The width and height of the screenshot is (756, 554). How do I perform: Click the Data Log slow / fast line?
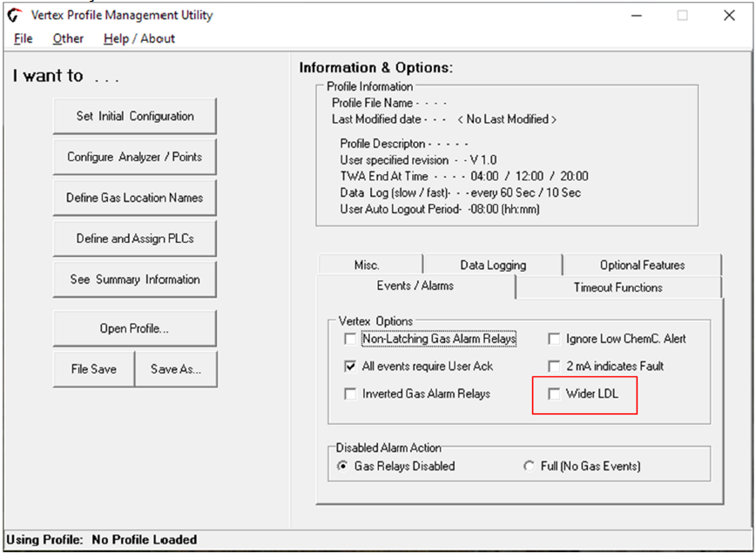(x=461, y=193)
